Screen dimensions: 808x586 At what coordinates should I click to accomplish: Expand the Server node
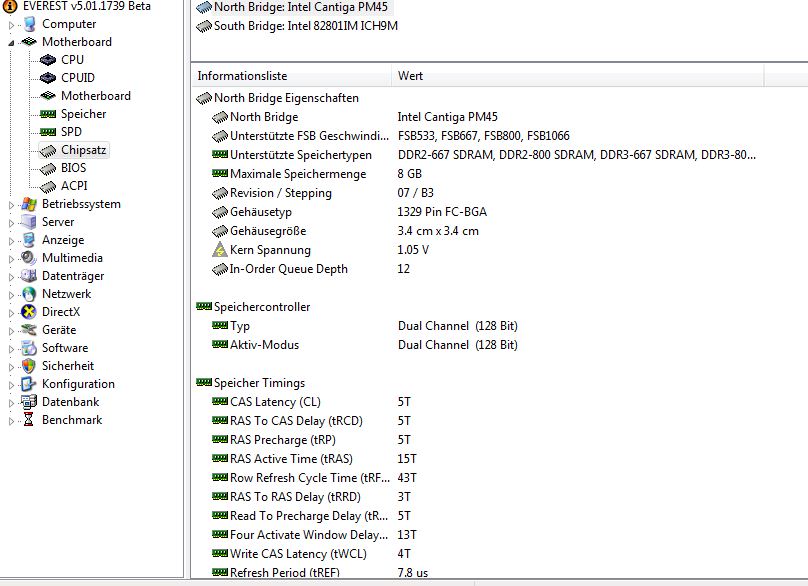point(11,223)
